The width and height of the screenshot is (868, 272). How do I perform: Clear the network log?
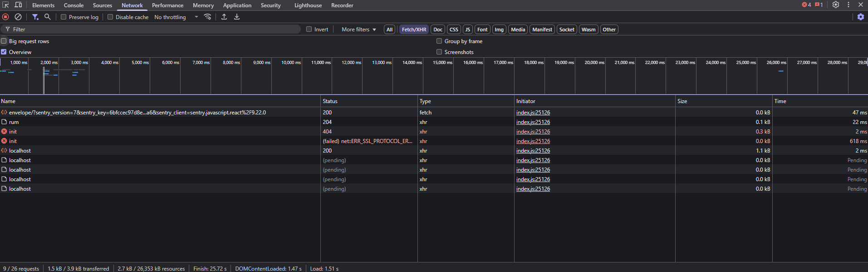[x=18, y=17]
